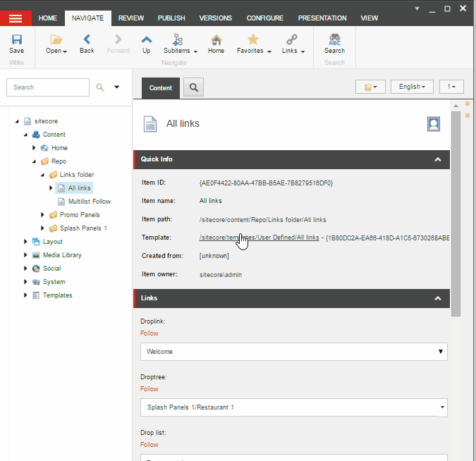Expand the Templates tree node
The height and width of the screenshot is (461, 476).
point(25,295)
